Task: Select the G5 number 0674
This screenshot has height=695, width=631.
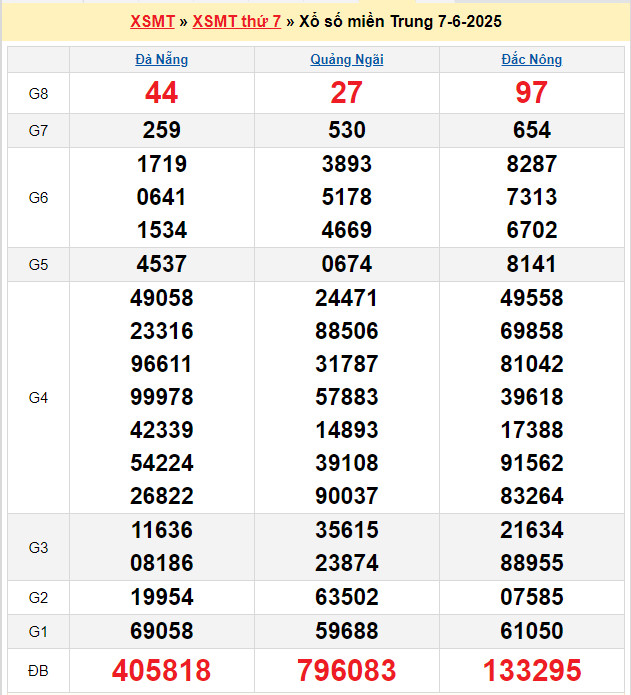Action: point(347,264)
